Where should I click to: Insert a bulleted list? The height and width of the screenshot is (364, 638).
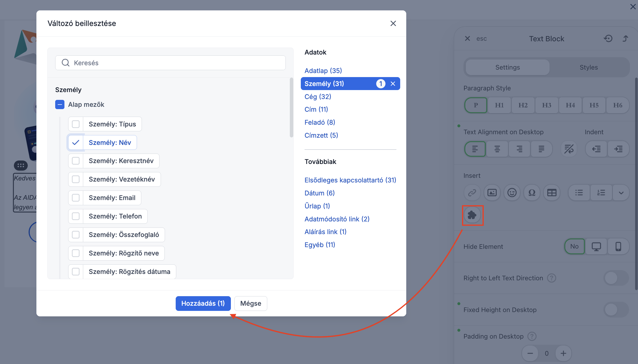point(579,193)
